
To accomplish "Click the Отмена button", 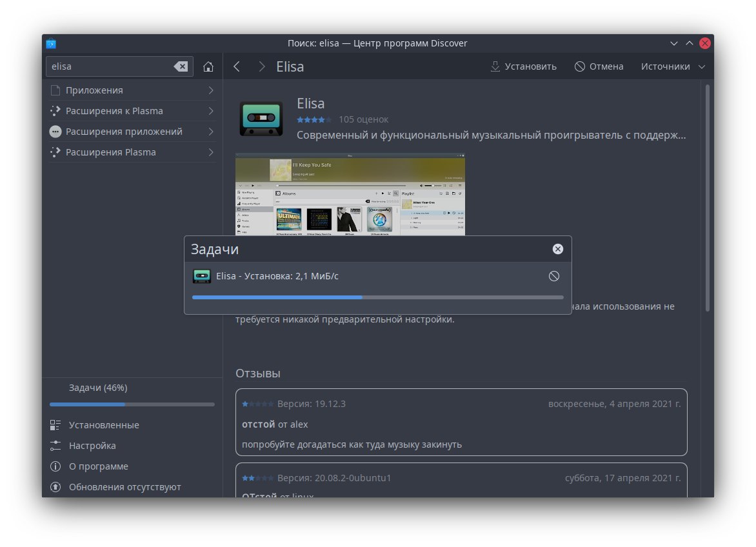I will pos(599,66).
